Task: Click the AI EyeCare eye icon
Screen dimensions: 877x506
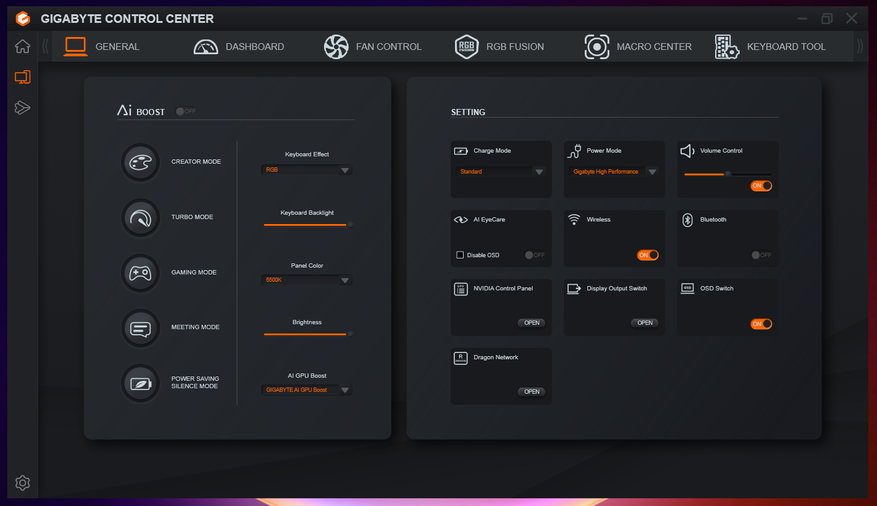Action: click(x=461, y=220)
